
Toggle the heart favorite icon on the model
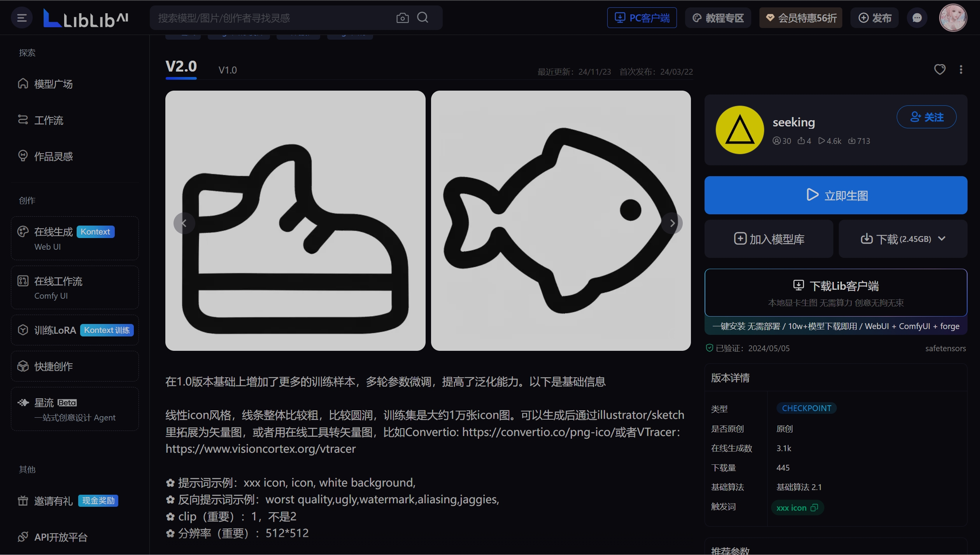pyautogui.click(x=940, y=69)
